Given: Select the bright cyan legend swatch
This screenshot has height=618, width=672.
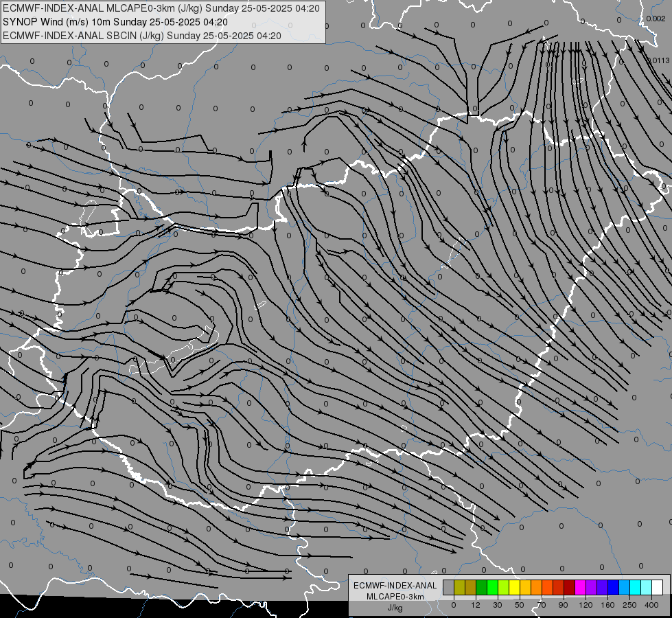Looking at the screenshot, I should (x=636, y=587).
